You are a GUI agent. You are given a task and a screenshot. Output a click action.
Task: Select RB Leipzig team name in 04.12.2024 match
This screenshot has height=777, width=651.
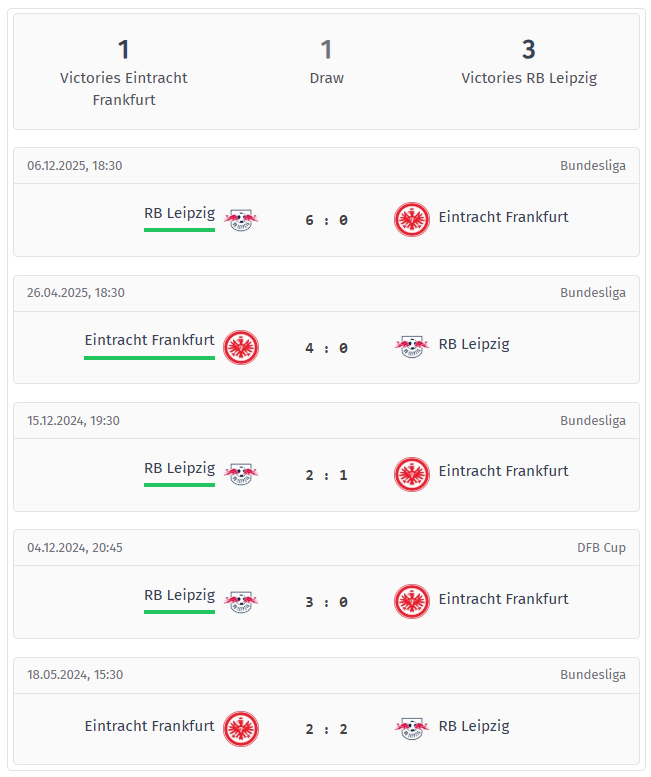[179, 595]
